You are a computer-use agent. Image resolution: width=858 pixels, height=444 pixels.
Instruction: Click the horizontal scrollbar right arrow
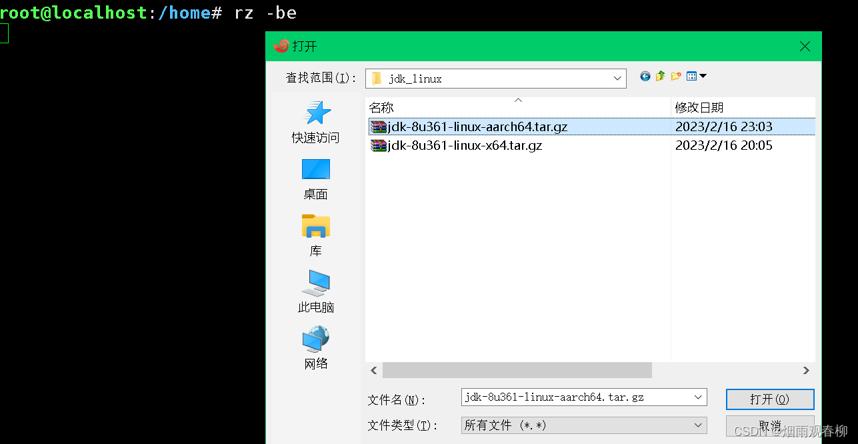coord(808,370)
